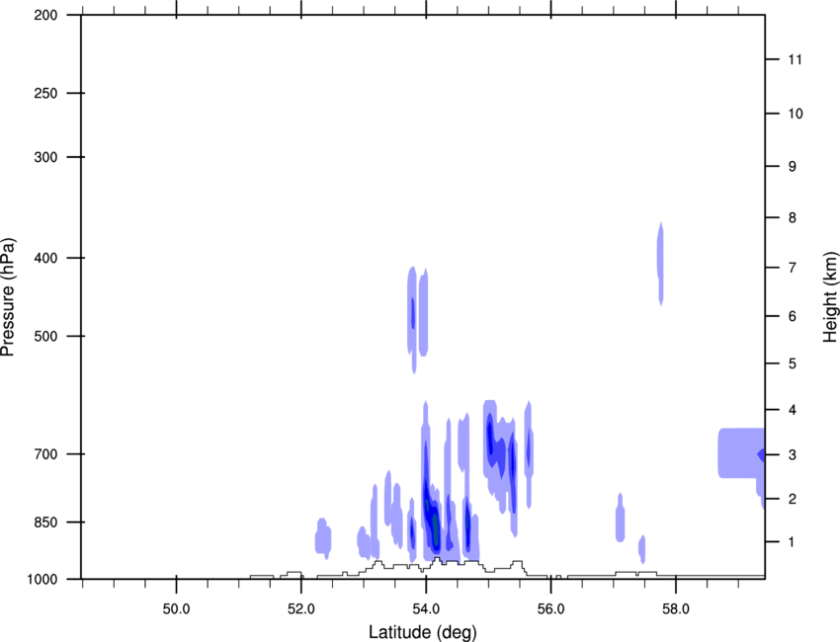Click the 400 pressure tick label
Viewport: 840px width, 642px height.
[x=45, y=258]
